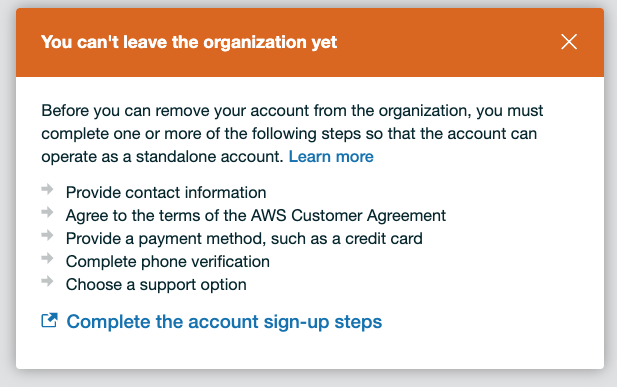
Task: Click arrow icon beside Provide contact information
Action: (x=47, y=189)
